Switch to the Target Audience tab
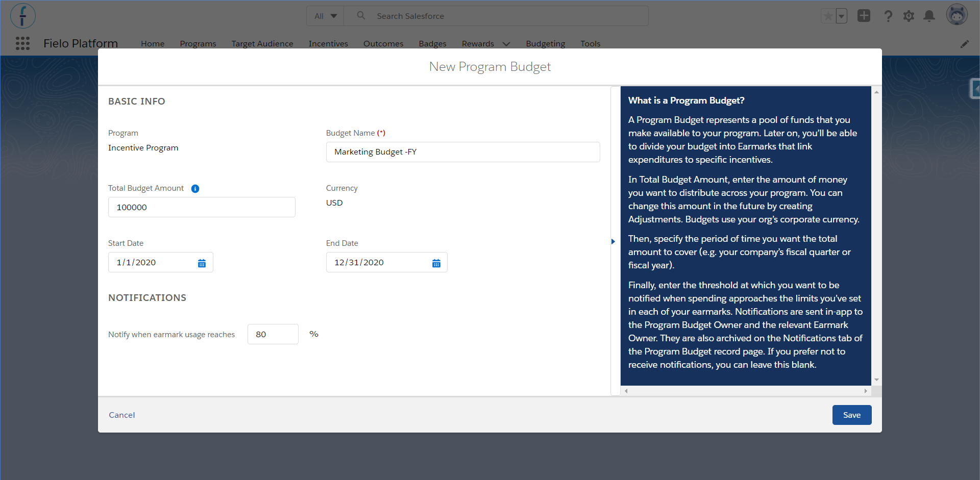Image resolution: width=980 pixels, height=480 pixels. click(262, 44)
